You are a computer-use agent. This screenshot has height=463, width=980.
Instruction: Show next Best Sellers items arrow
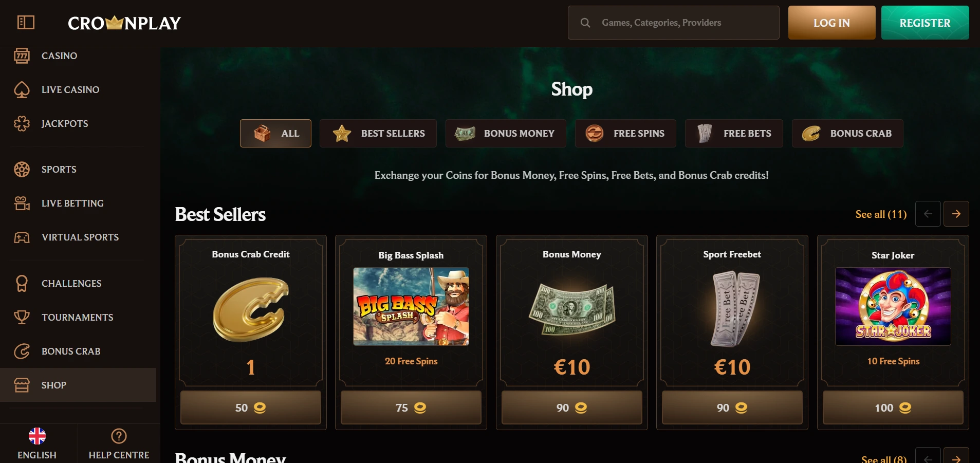956,214
